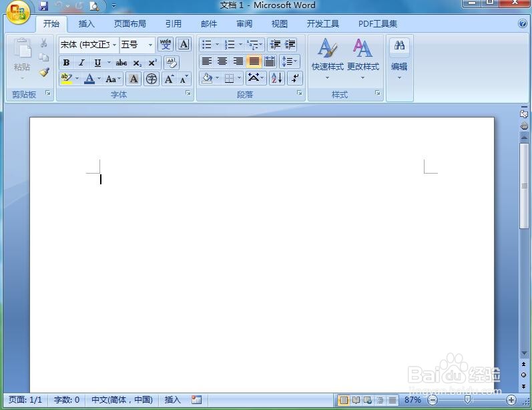Switch to Full Screen Reading view
Image resolution: width=532 pixels, height=410 pixels.
point(356,401)
